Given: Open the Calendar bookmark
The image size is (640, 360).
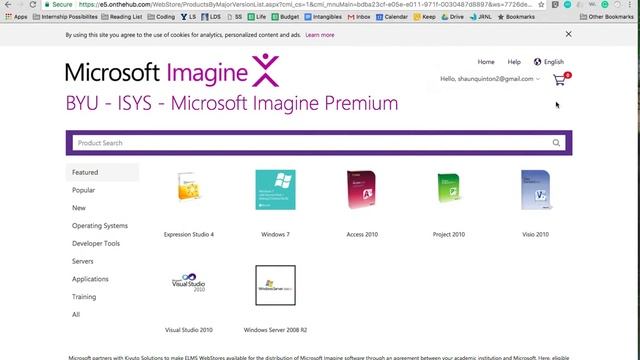Looking at the screenshot, I should (x=392, y=17).
